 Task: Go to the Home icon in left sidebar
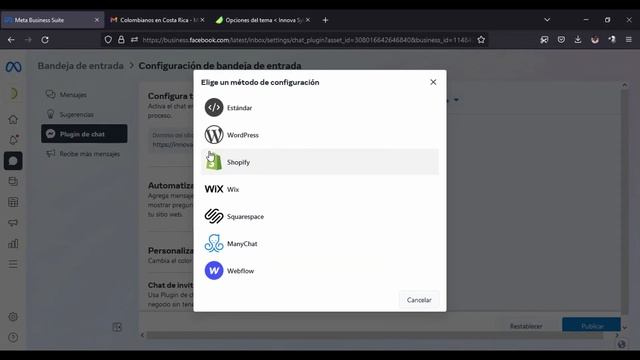click(x=13, y=120)
